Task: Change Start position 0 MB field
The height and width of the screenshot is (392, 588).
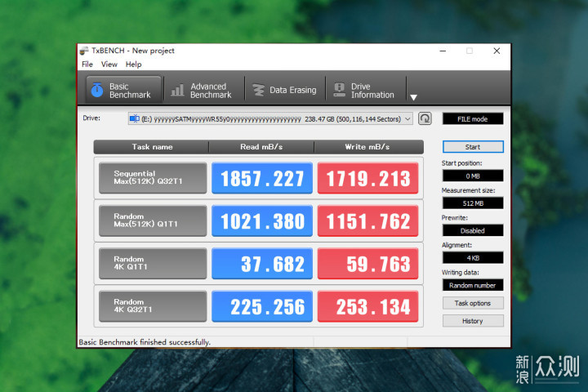Action: pyautogui.click(x=473, y=176)
